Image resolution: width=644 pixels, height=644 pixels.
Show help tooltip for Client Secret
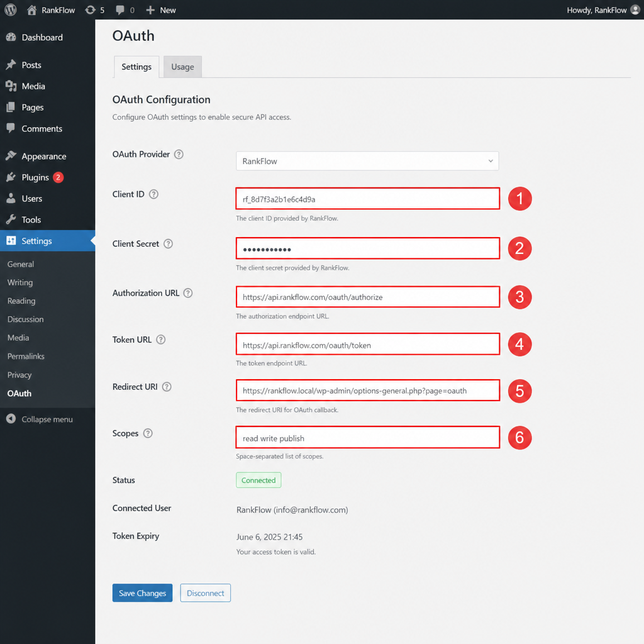[169, 244]
